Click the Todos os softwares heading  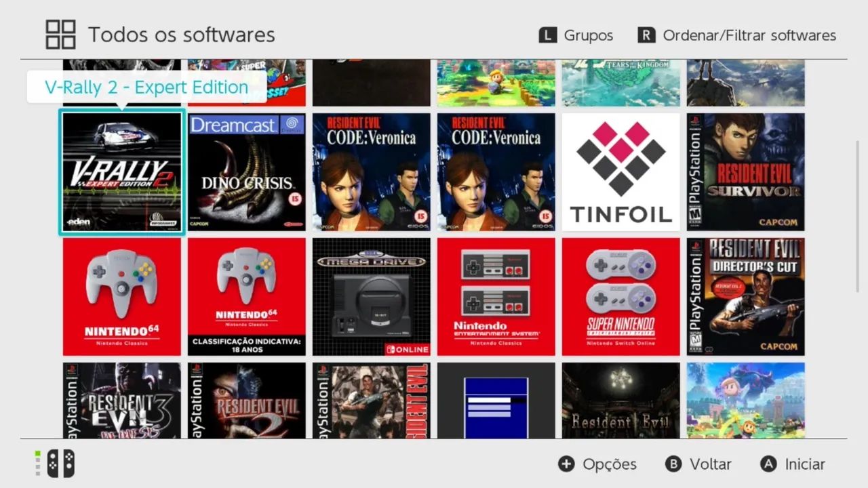pos(182,35)
